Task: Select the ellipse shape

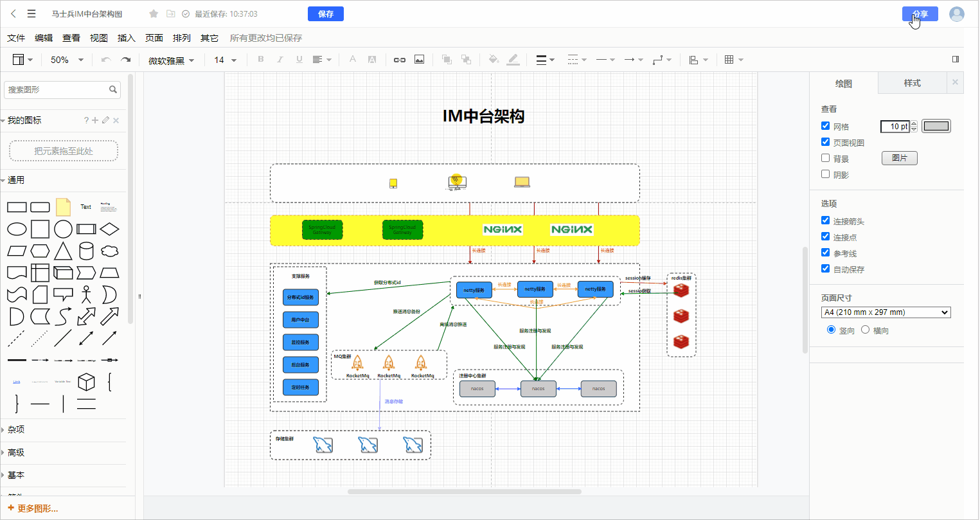Action: click(17, 229)
